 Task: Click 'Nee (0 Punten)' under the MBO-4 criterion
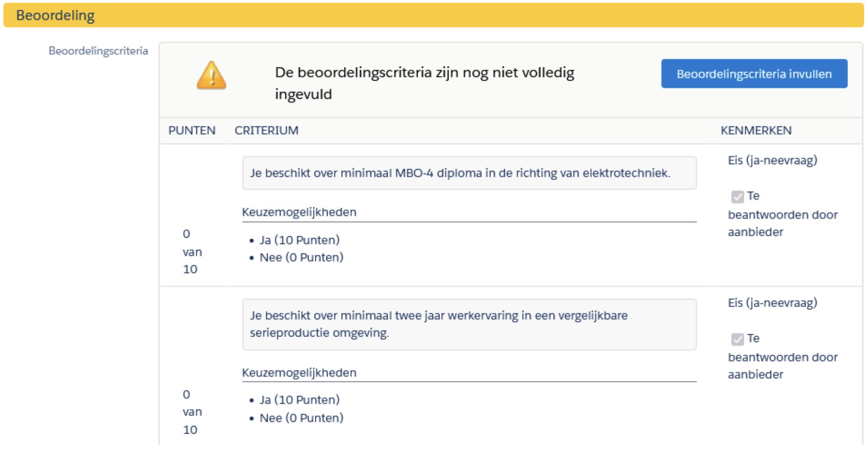[301, 257]
